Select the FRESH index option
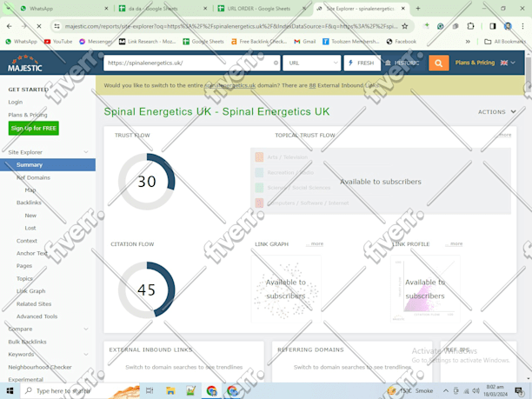 pos(362,63)
